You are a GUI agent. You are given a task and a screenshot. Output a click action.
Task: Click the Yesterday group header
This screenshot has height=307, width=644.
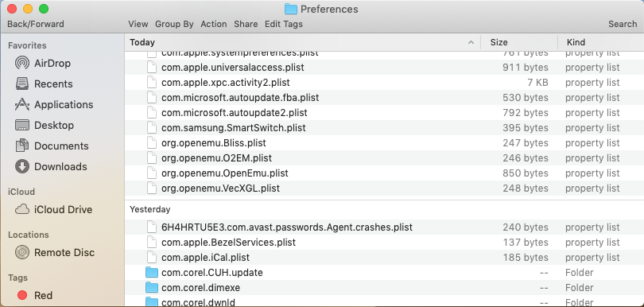point(150,210)
